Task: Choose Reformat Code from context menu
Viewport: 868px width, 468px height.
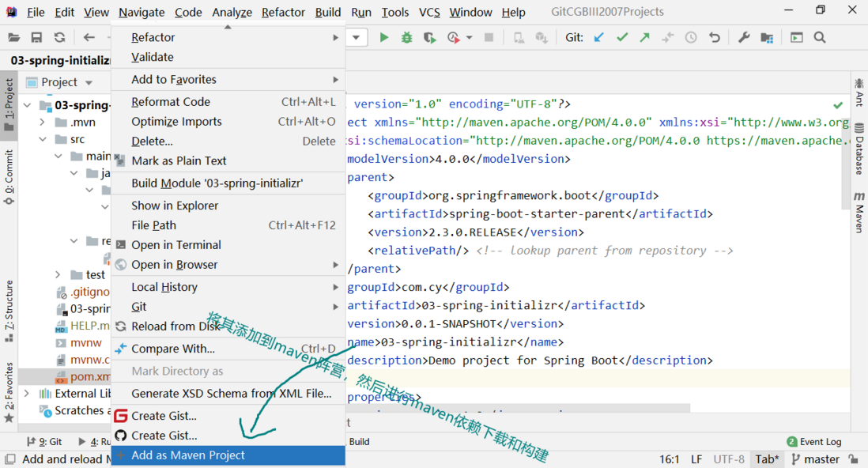Action: (x=228, y=102)
